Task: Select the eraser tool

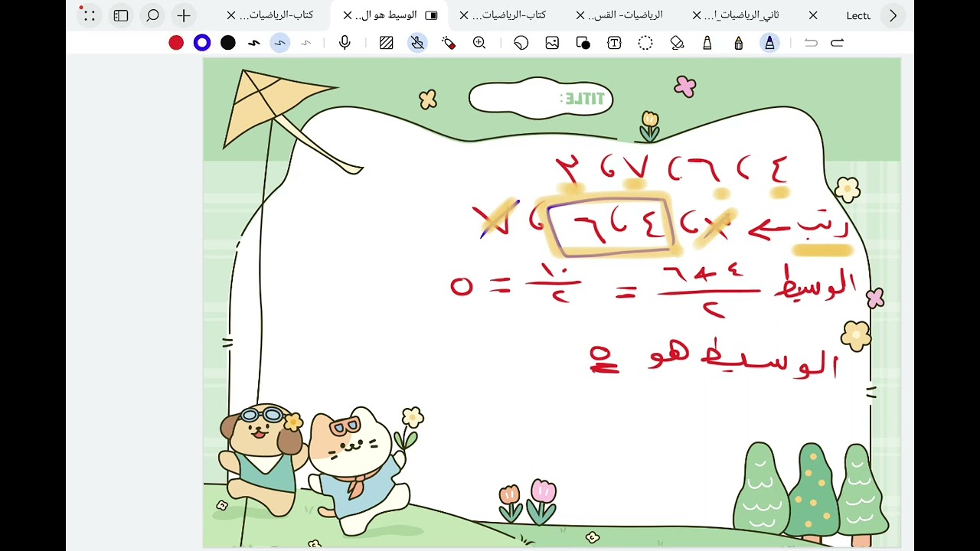Action: [677, 43]
